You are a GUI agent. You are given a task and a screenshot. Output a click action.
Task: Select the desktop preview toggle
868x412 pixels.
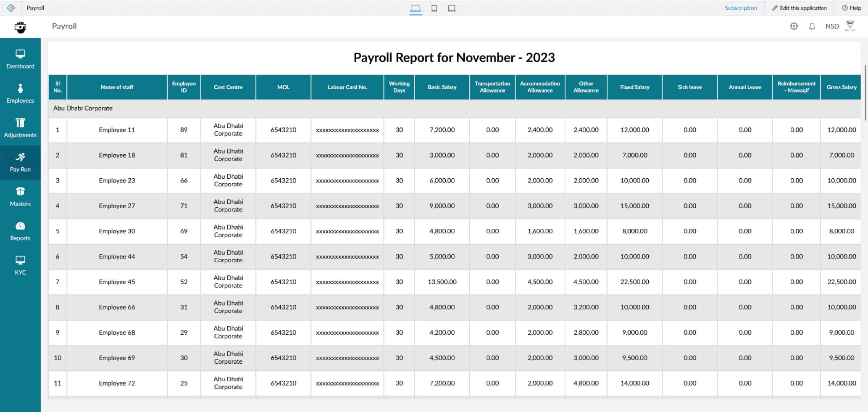click(416, 8)
